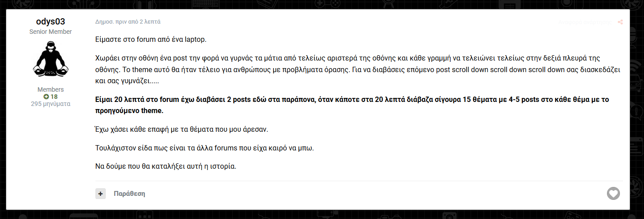644x219 pixels.
Task: Open odys03's DJ avatar image
Action: tap(50, 59)
